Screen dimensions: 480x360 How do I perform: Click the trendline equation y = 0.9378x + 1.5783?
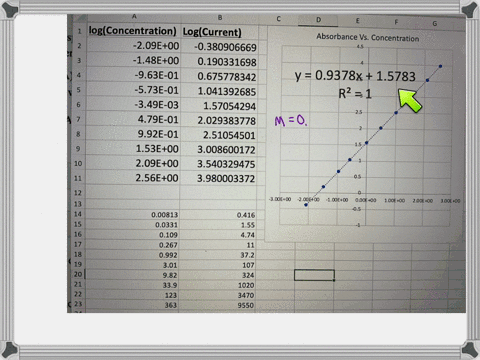coord(355,76)
